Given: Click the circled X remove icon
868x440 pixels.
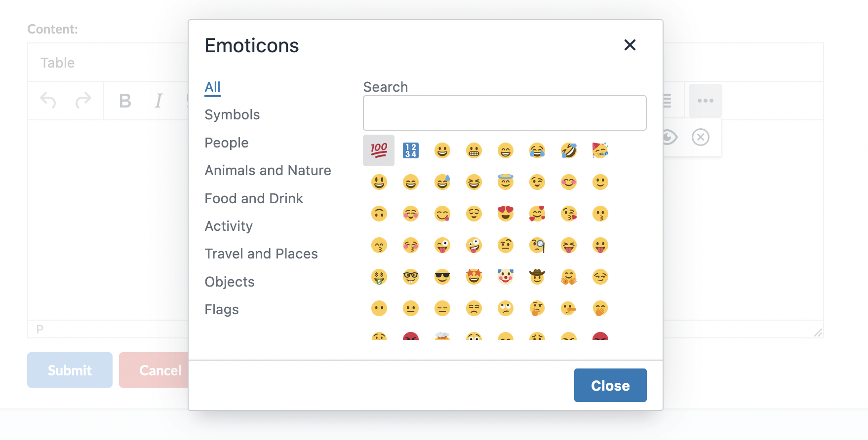Looking at the screenshot, I should [700, 137].
